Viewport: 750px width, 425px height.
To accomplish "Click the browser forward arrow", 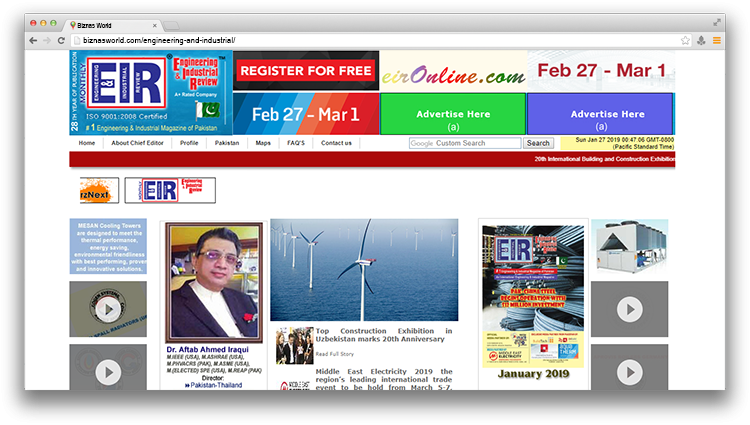I will 47,40.
